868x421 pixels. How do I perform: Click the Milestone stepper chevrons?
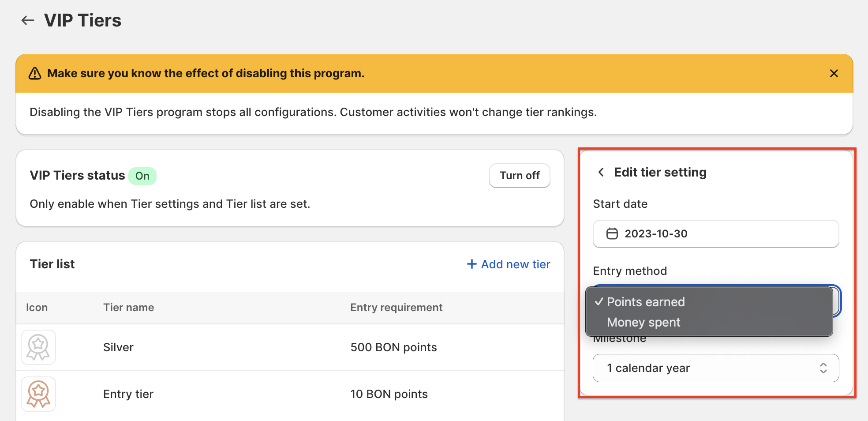tap(823, 368)
